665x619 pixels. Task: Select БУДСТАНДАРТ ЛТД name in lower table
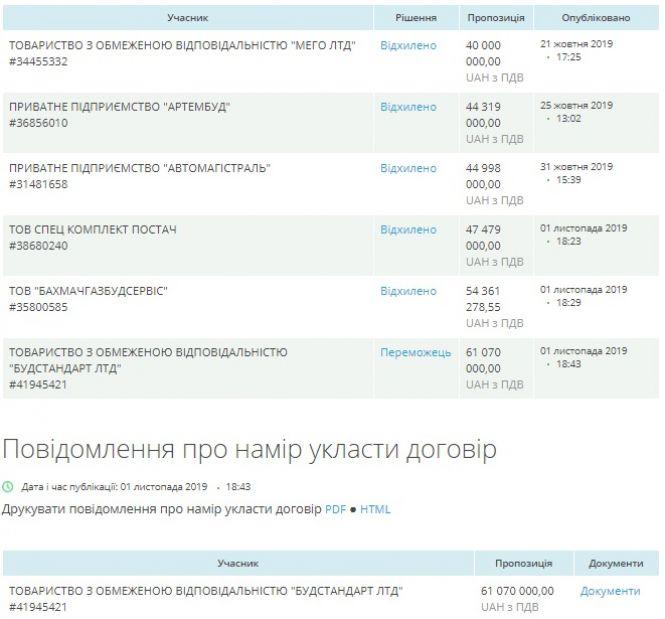(205, 591)
